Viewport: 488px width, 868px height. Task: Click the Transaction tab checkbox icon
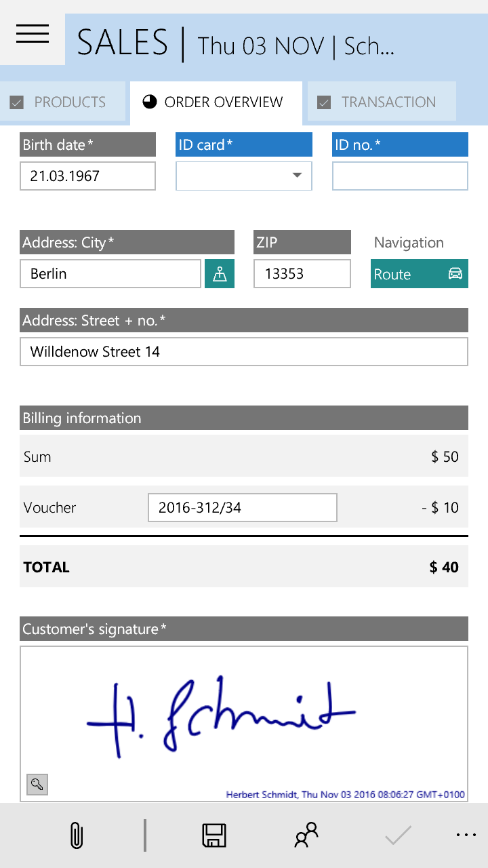[x=324, y=102]
